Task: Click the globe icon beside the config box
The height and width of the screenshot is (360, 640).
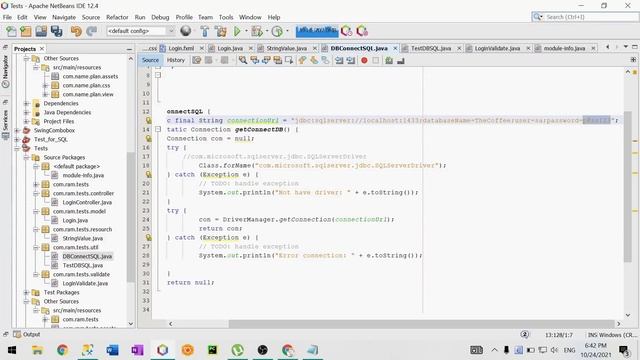Action: 186,31
